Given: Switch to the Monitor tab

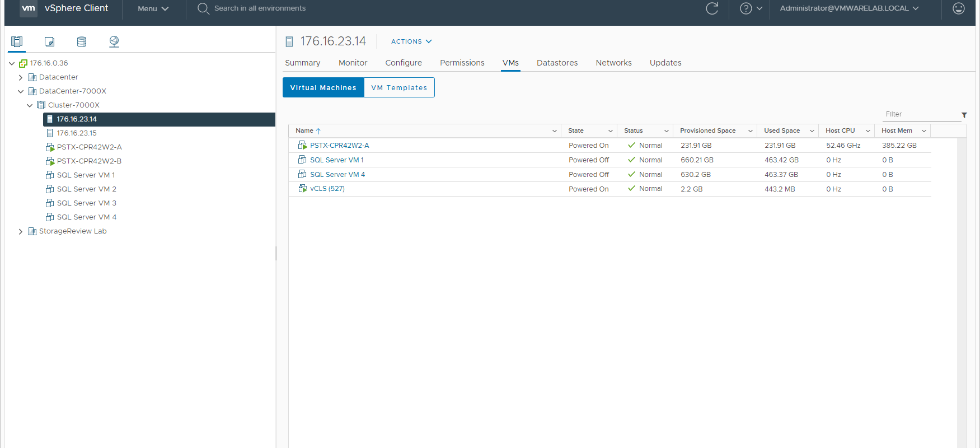Looking at the screenshot, I should (x=353, y=63).
